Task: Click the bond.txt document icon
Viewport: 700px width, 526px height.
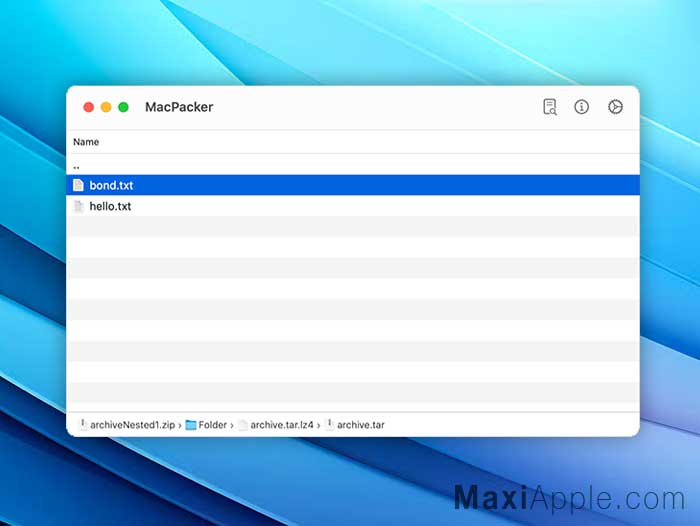Action: tap(78, 185)
